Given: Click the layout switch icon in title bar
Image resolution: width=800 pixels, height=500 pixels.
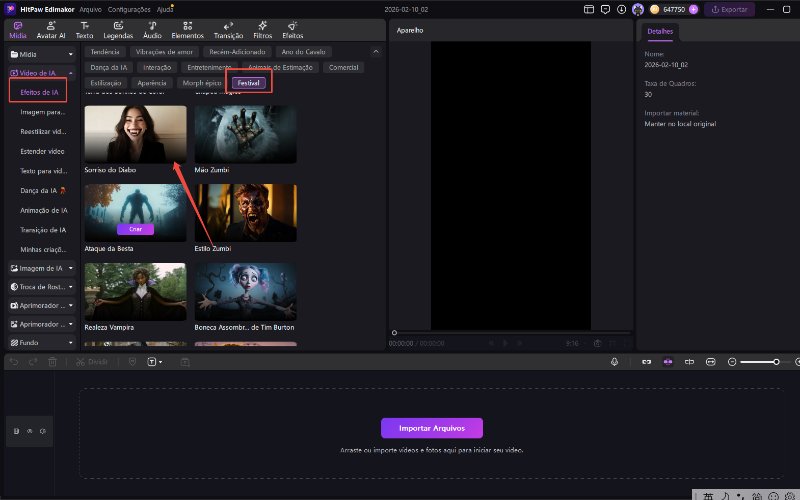Looking at the screenshot, I should coord(587,9).
